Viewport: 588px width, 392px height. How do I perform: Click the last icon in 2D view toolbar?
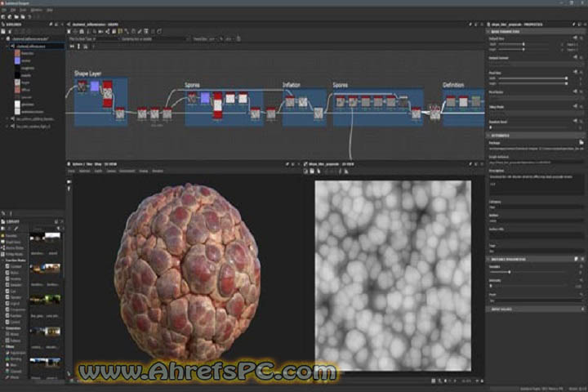(346, 171)
